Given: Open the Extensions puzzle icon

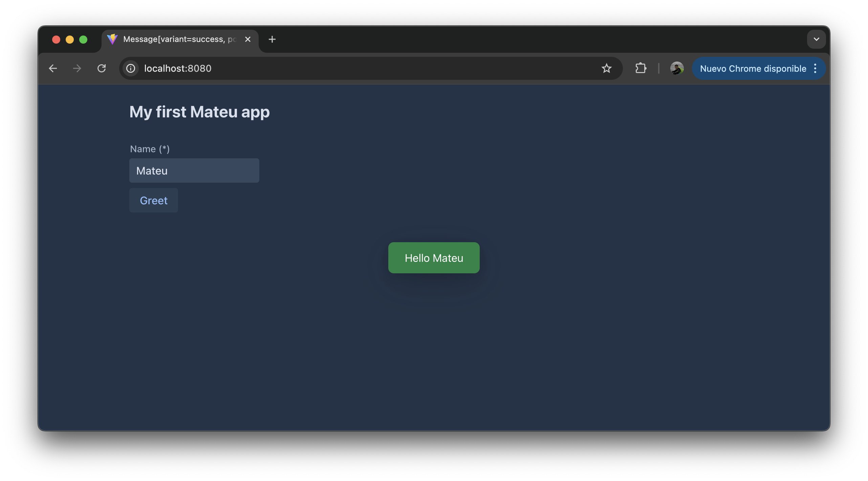Looking at the screenshot, I should (x=641, y=69).
